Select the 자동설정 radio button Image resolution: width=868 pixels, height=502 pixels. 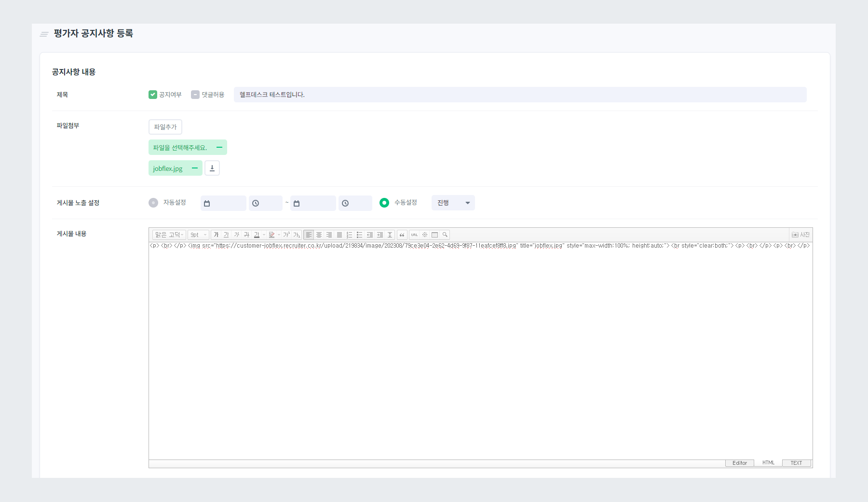(x=153, y=203)
